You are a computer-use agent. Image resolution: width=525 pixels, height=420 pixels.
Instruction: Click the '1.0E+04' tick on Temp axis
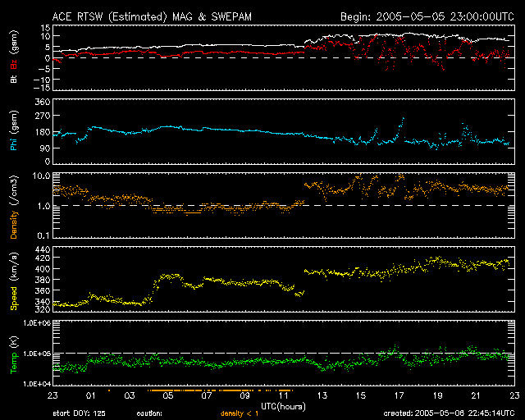(37, 384)
